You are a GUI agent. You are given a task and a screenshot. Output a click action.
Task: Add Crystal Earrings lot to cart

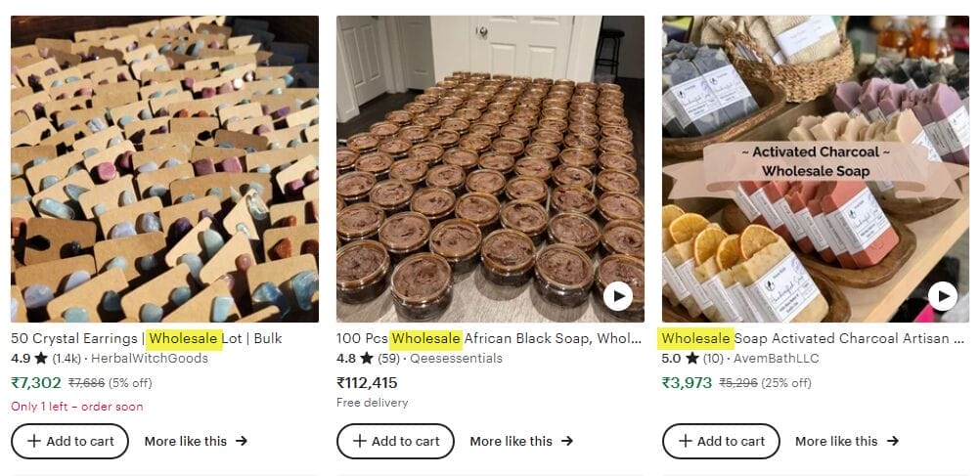(70, 441)
